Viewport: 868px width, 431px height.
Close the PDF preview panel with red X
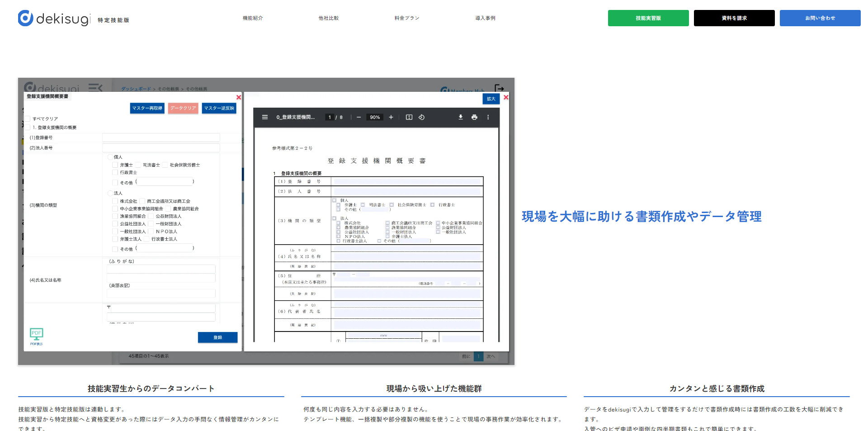pyautogui.click(x=506, y=97)
